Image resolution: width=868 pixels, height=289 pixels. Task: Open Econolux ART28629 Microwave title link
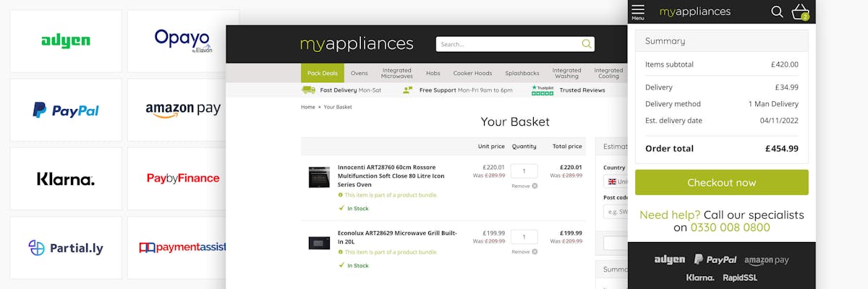(x=397, y=237)
